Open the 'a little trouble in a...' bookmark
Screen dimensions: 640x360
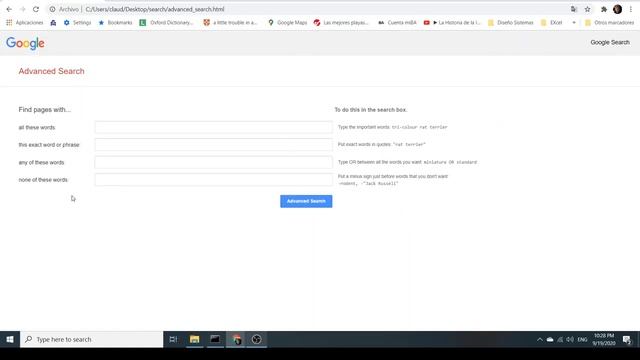coord(231,22)
